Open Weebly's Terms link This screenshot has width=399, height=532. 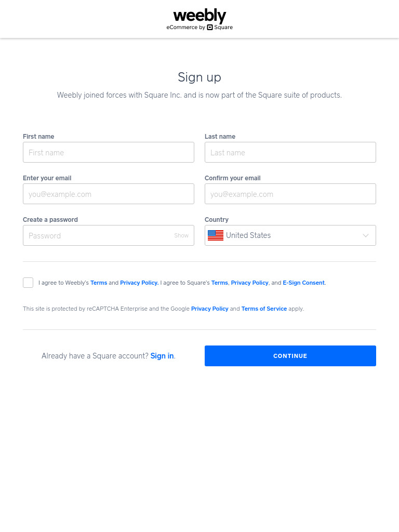[99, 283]
